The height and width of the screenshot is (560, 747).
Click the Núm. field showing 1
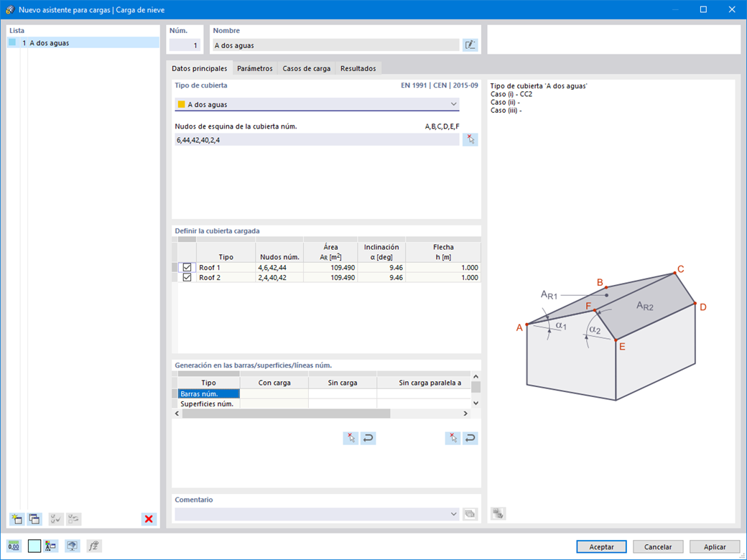185,45
